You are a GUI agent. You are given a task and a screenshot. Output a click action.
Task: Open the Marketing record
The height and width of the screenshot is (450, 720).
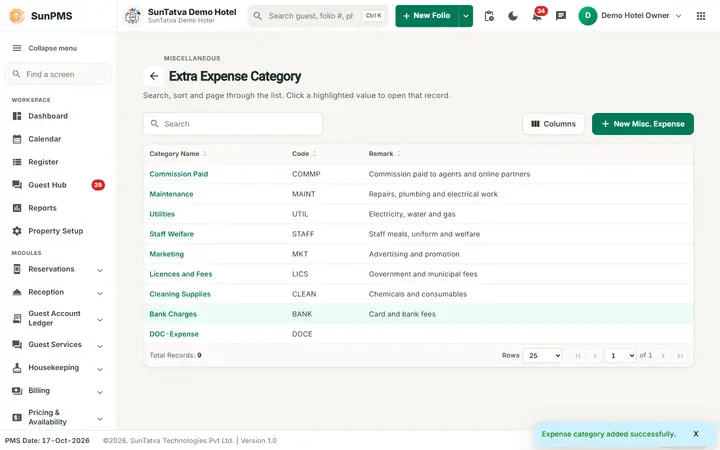(x=166, y=254)
